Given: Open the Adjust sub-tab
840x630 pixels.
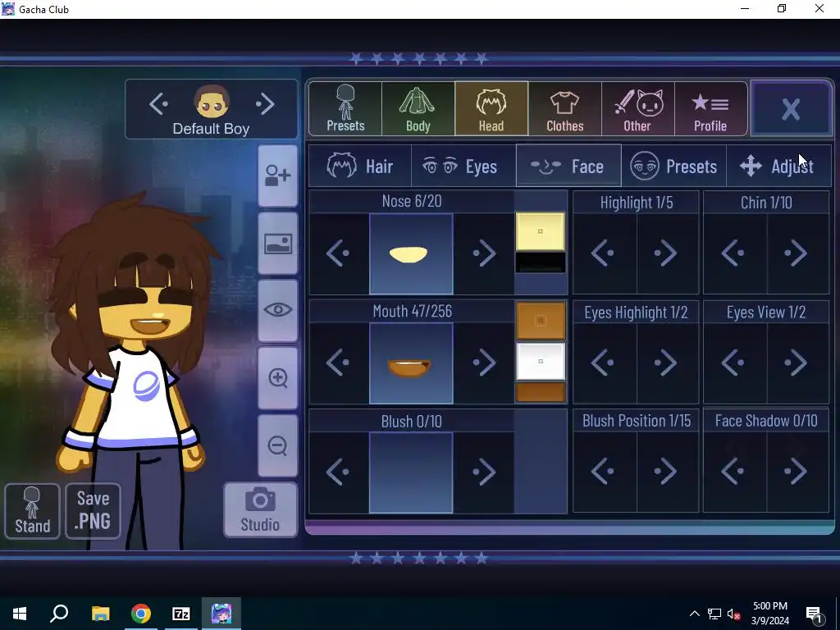Looking at the screenshot, I should pos(778,166).
